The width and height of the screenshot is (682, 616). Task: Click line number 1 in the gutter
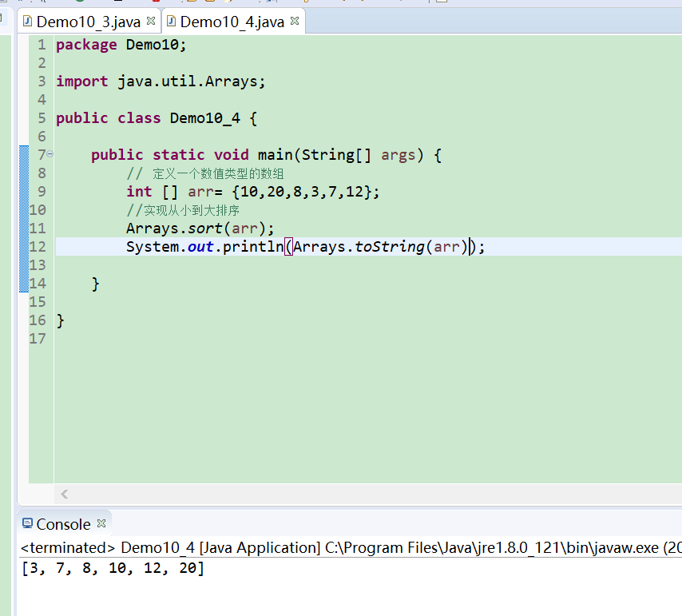coord(42,45)
